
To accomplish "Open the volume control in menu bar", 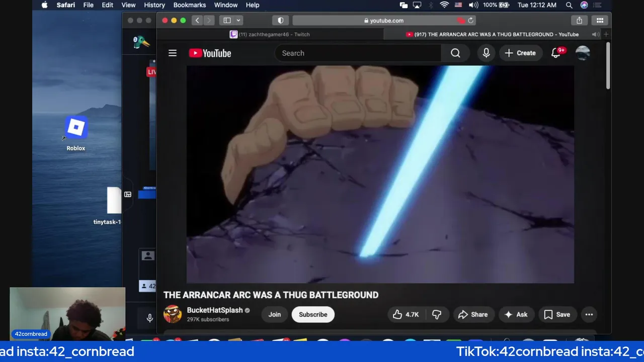I will [473, 5].
